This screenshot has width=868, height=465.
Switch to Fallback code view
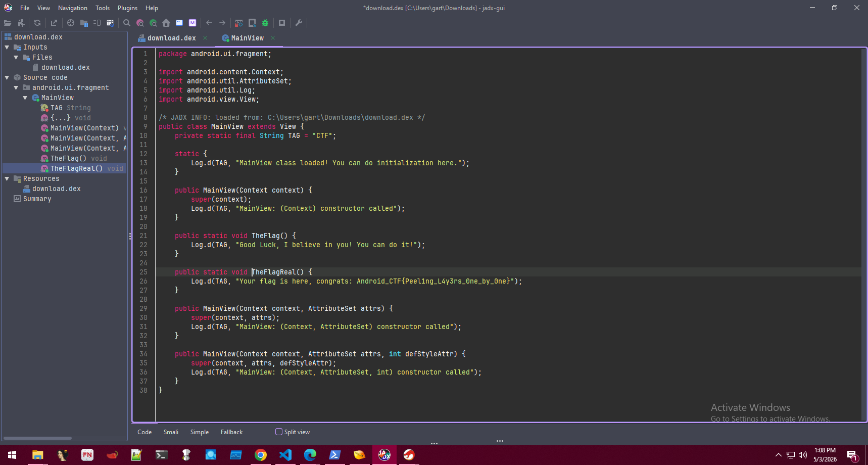click(231, 432)
